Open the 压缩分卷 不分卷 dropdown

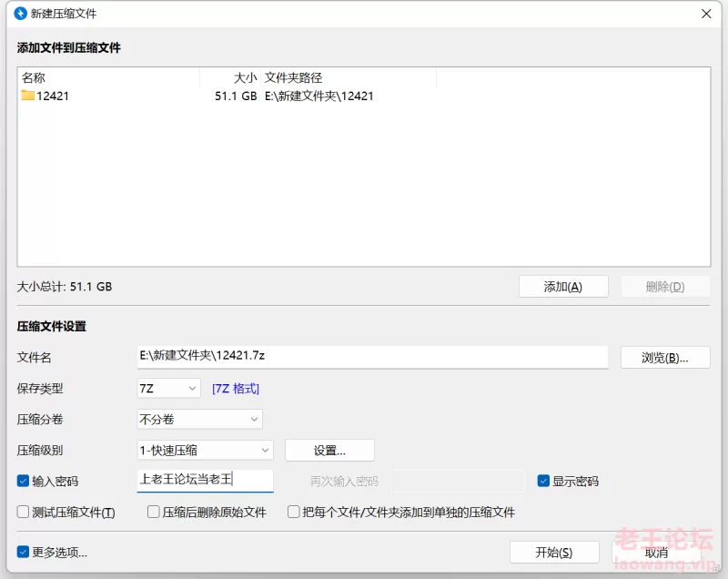(199, 420)
